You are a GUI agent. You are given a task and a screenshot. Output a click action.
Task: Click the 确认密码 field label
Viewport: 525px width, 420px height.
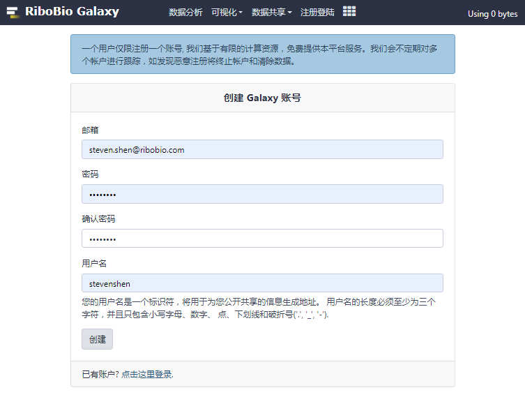(x=98, y=219)
